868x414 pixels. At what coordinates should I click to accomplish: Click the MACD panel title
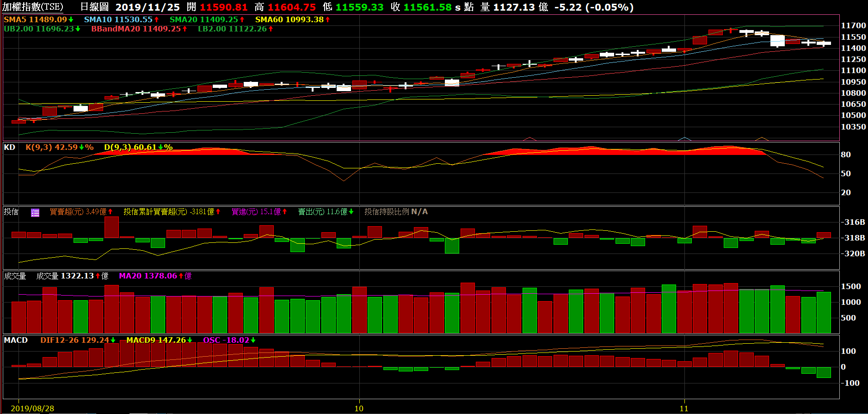point(16,340)
